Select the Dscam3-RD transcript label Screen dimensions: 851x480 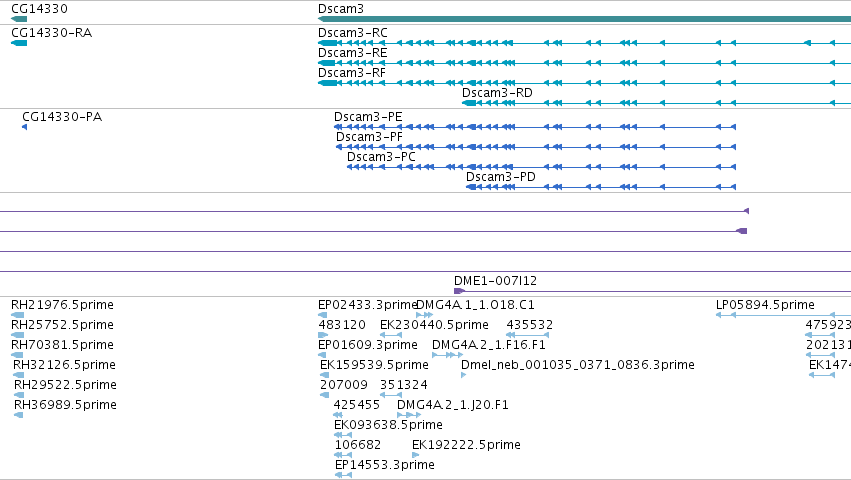point(497,93)
